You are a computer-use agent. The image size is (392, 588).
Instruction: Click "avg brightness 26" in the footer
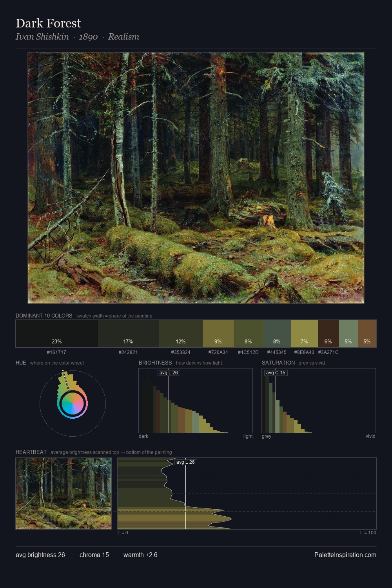[40, 555]
